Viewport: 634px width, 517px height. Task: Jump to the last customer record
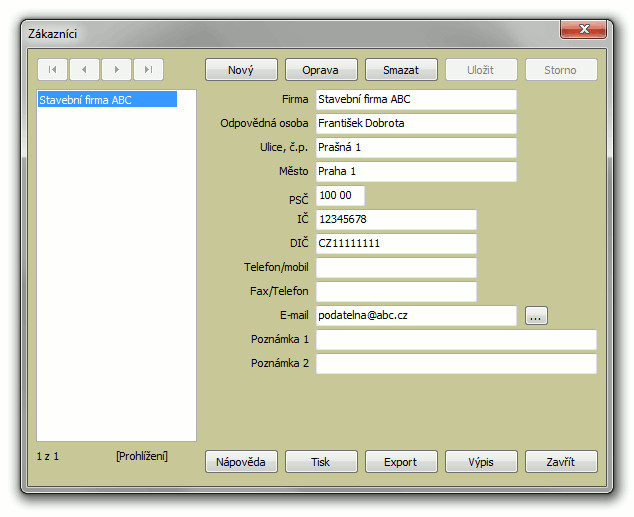point(148,70)
